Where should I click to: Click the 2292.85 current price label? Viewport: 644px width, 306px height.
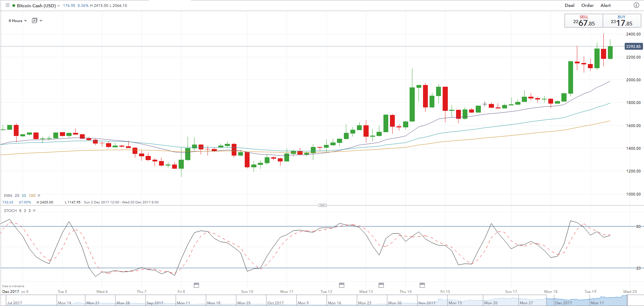point(633,46)
